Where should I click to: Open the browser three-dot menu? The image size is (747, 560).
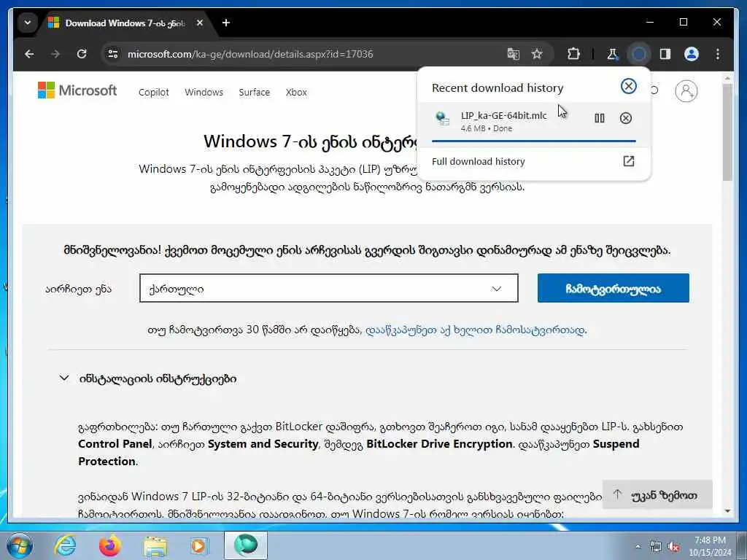click(x=718, y=54)
